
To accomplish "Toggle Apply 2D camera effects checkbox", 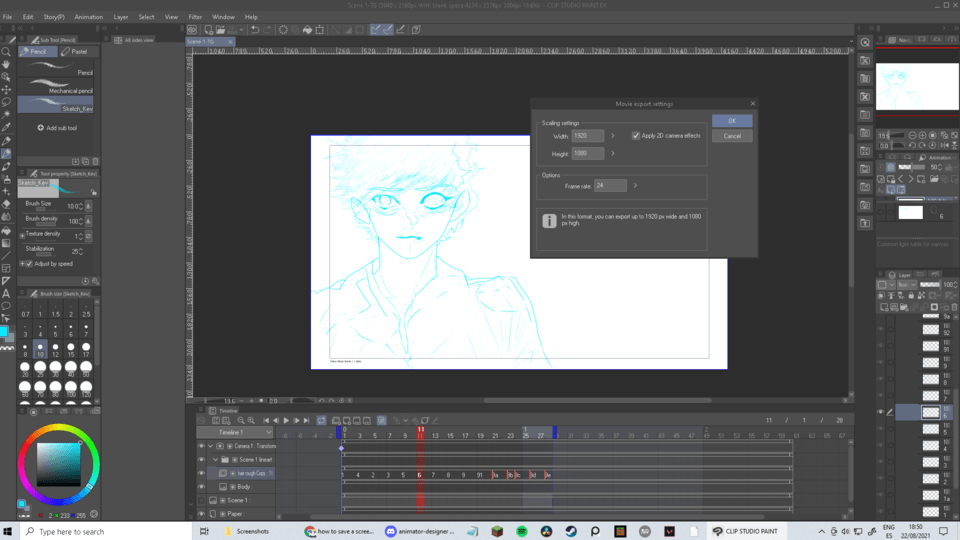I will pos(636,135).
